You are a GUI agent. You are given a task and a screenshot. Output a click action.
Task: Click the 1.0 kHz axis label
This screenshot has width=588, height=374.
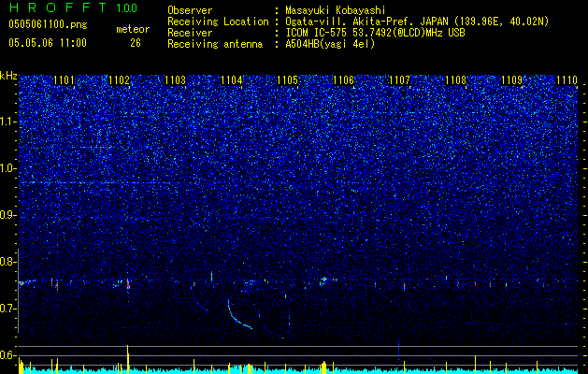click(7, 168)
